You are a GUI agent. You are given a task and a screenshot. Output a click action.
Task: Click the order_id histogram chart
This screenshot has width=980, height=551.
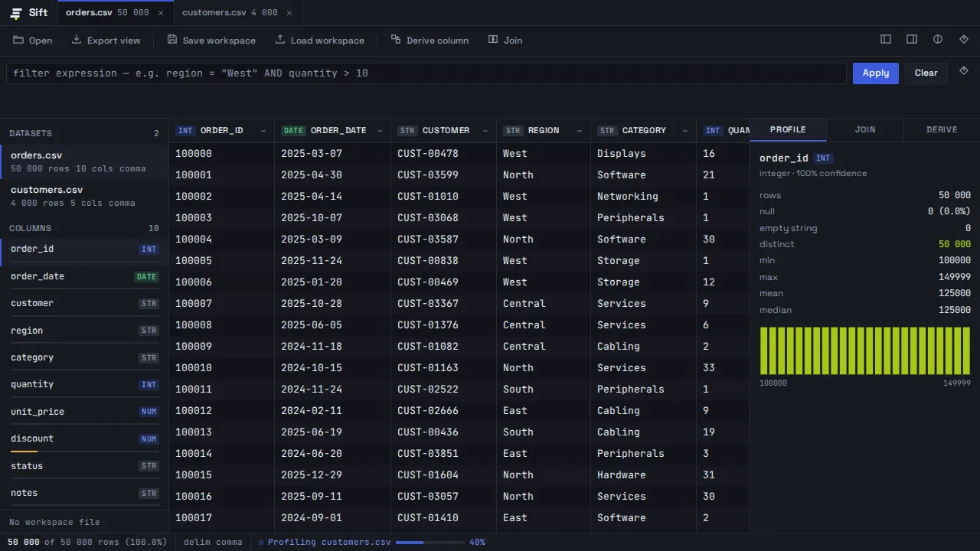coord(865,350)
